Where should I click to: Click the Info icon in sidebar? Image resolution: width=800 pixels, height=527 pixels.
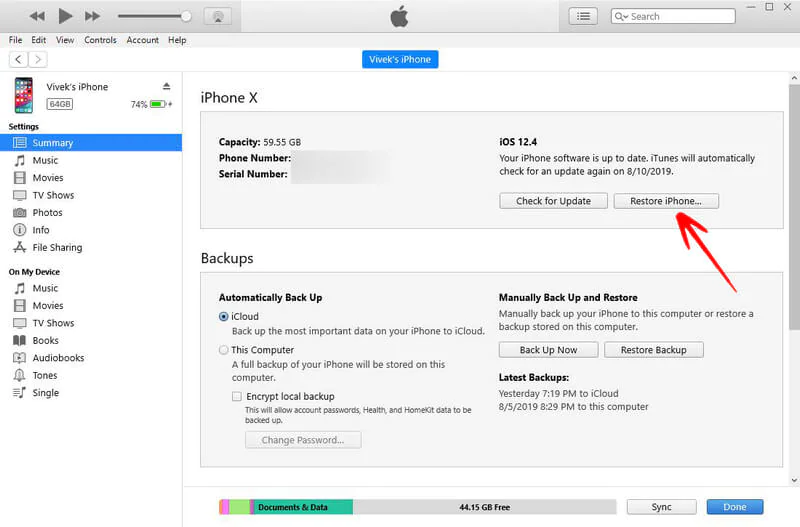click(x=19, y=230)
